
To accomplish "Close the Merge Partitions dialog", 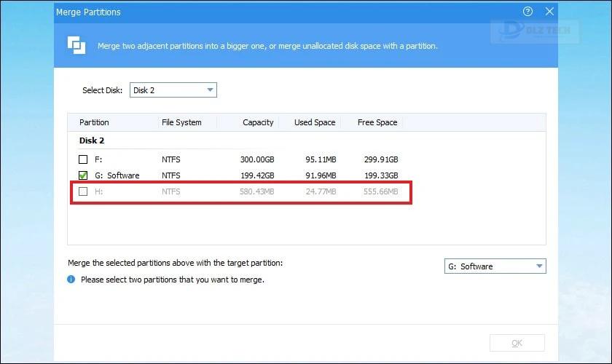I will pyautogui.click(x=549, y=12).
